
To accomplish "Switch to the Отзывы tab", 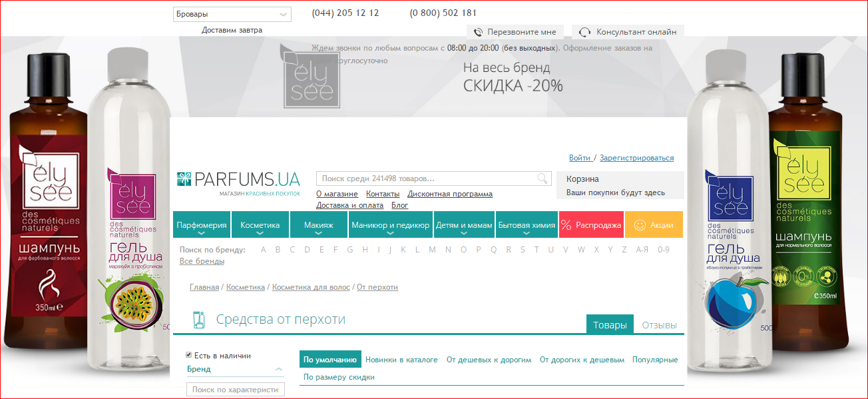I will (659, 325).
